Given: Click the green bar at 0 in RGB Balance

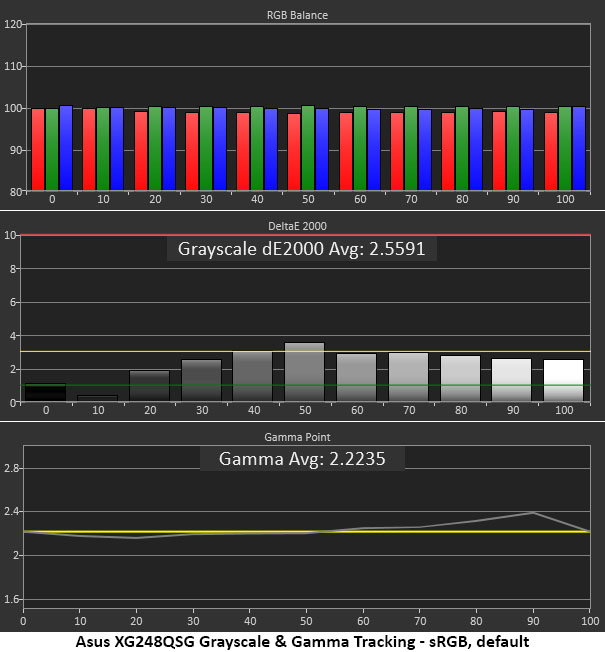Looking at the screenshot, I should (x=52, y=150).
